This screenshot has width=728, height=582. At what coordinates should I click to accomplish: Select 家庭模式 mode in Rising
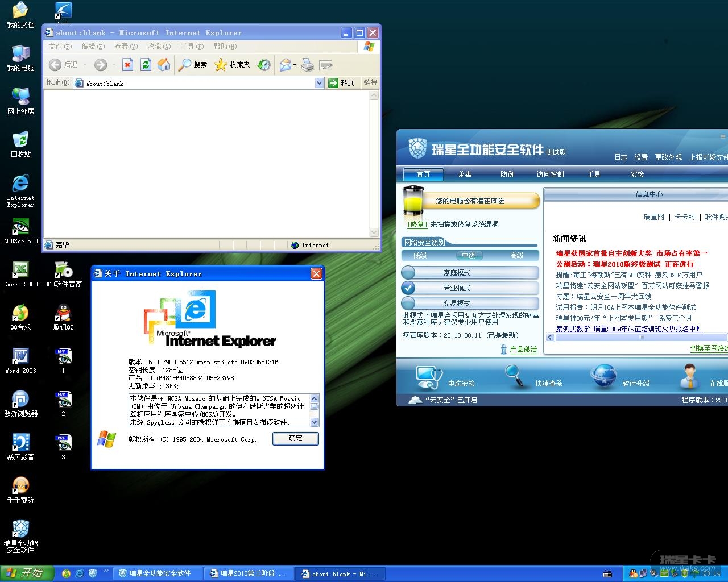click(x=470, y=273)
